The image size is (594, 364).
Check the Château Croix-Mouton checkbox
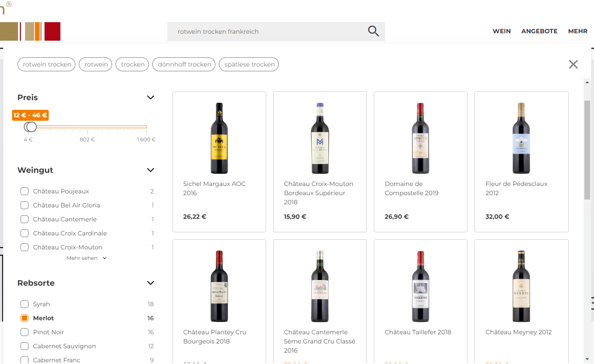[x=25, y=247]
